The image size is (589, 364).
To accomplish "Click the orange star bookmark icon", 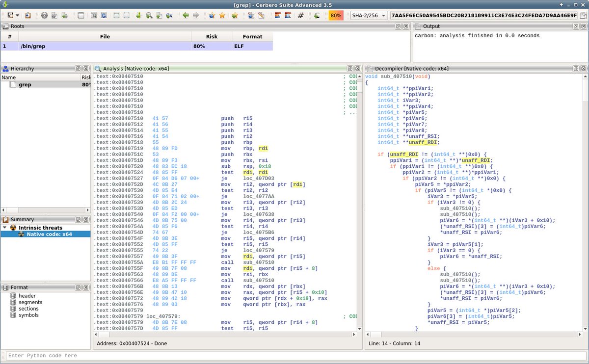I will 222,16.
